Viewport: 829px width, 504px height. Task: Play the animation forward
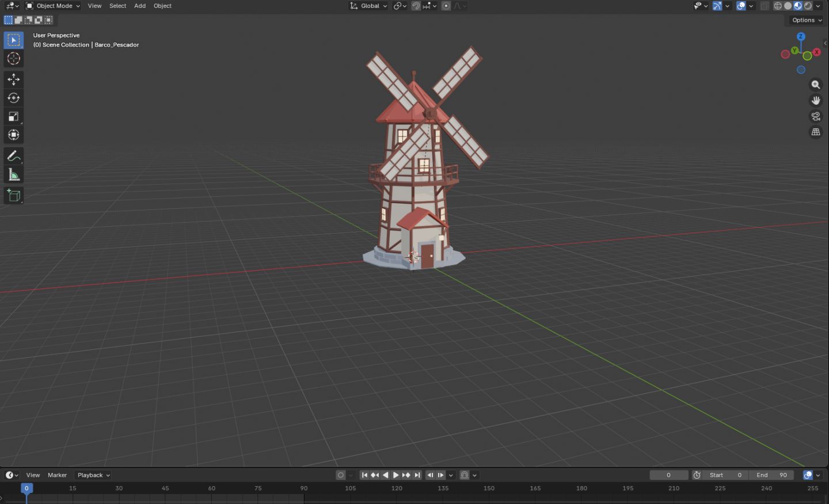tap(396, 475)
